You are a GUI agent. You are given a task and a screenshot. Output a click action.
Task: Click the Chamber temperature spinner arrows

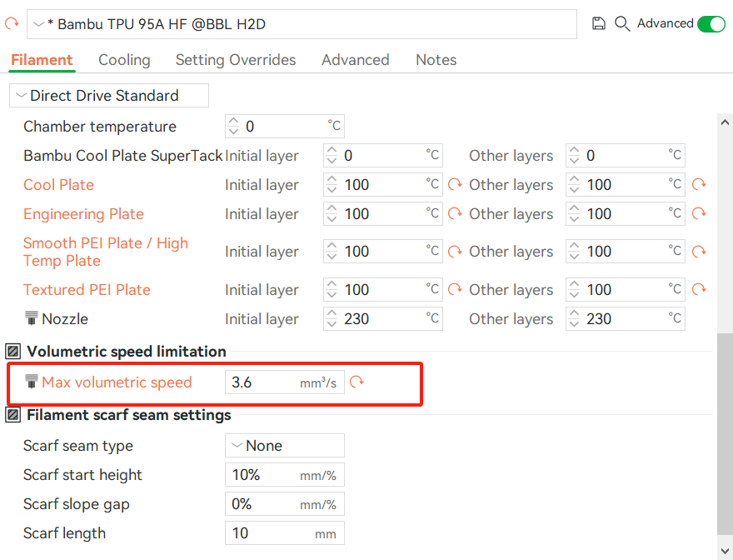233,127
